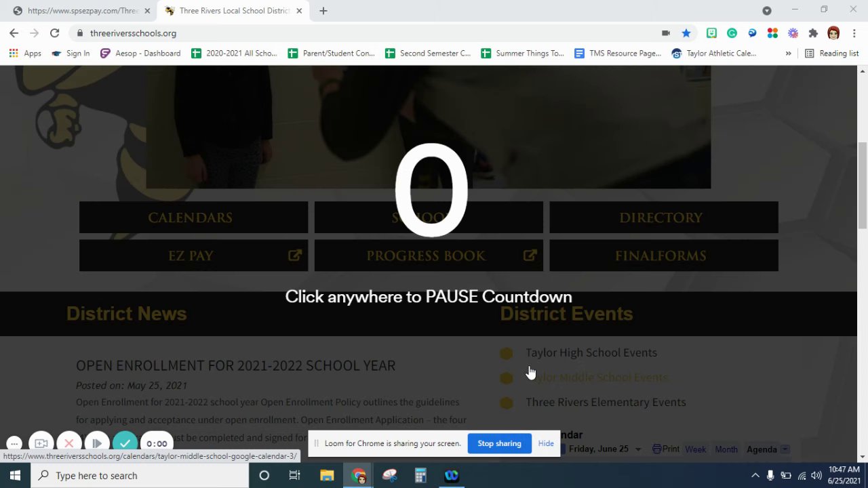The width and height of the screenshot is (868, 488).
Task: Open File Explorer from the taskbar
Action: click(x=327, y=476)
